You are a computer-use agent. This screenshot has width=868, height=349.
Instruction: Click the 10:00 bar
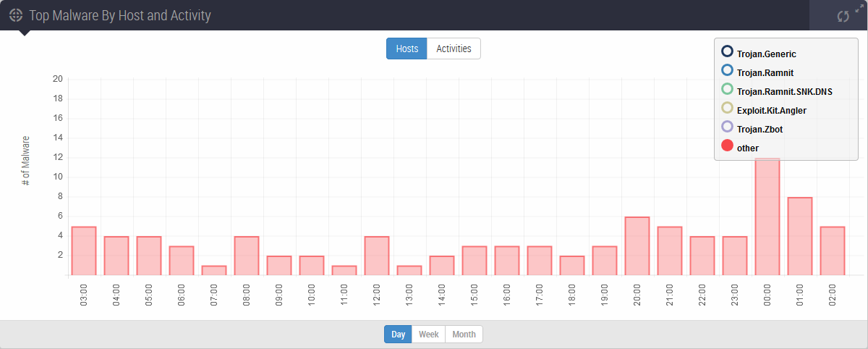[x=312, y=266]
